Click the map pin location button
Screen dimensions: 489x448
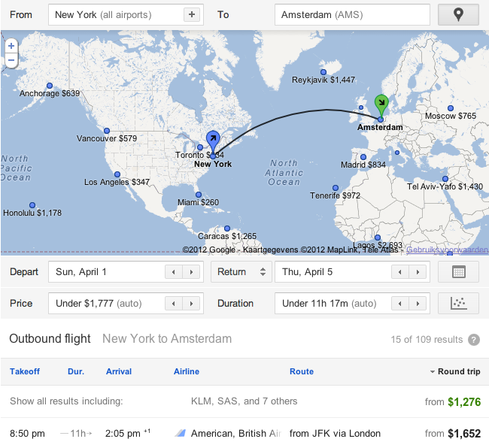tap(458, 14)
